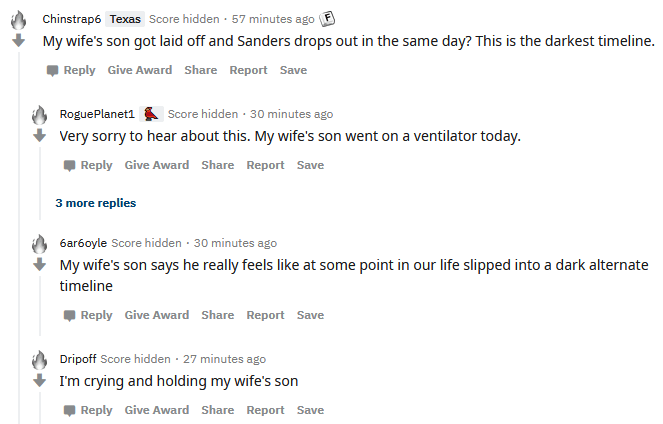Screen dimensions: 663x424
Task: Save Chinstrap6's comment
Action: tap(293, 70)
